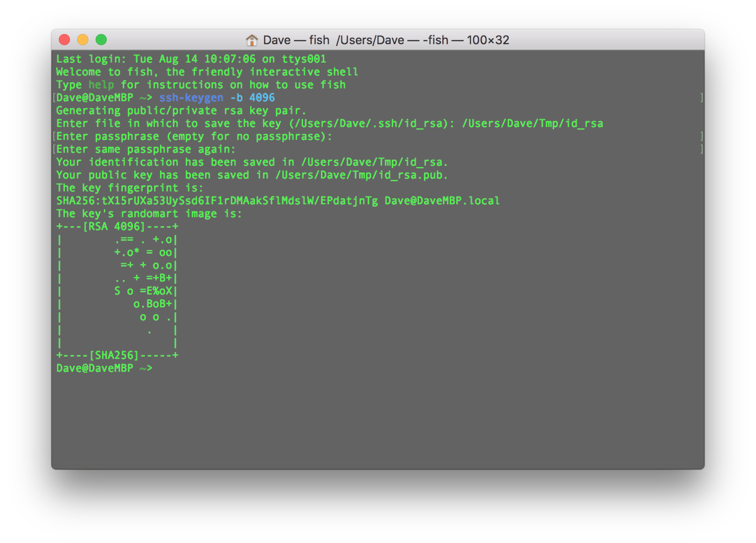Click the blue -b 4096 argument
Image resolution: width=756 pixels, height=543 pixels.
(x=262, y=98)
